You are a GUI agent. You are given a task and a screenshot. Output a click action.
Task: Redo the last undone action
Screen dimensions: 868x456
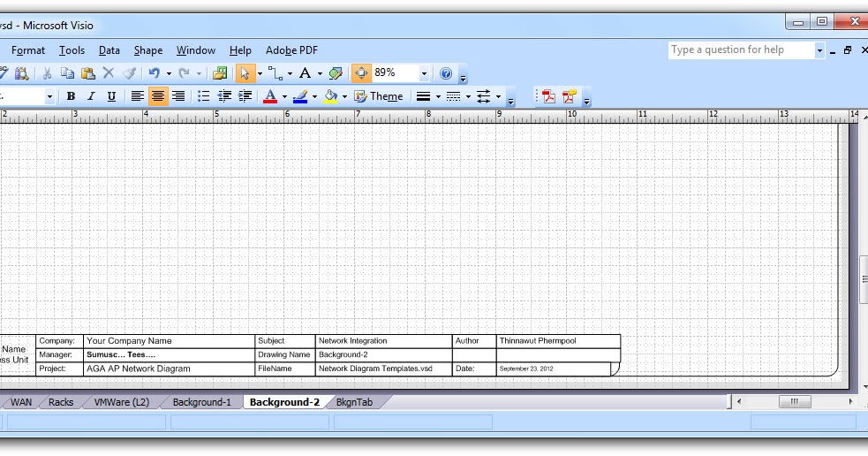tap(184, 73)
